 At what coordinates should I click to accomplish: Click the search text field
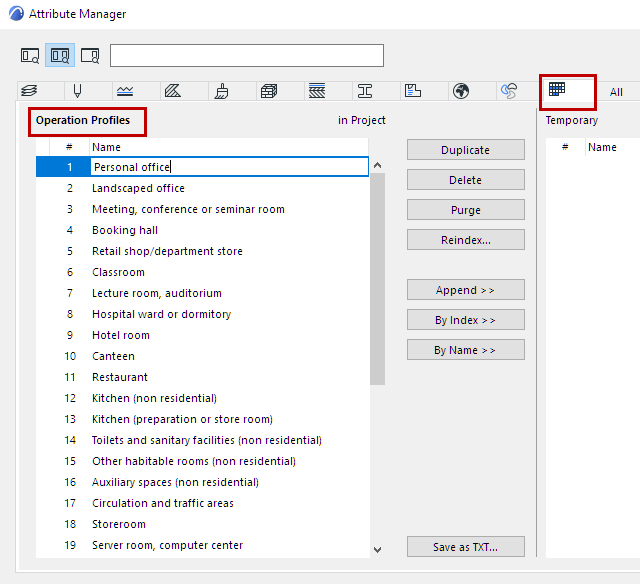pos(247,56)
